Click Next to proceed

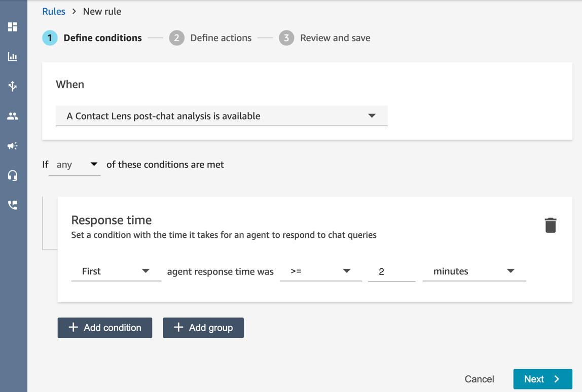542,379
